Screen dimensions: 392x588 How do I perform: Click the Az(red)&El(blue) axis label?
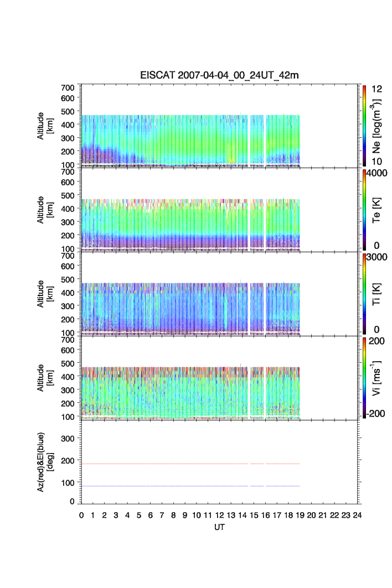[44, 462]
